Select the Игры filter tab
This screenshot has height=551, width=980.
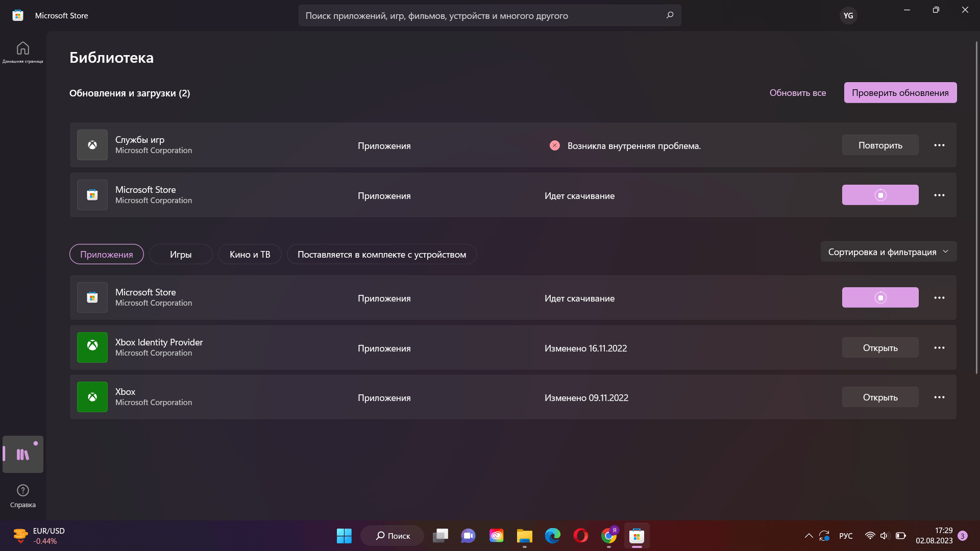coord(181,254)
